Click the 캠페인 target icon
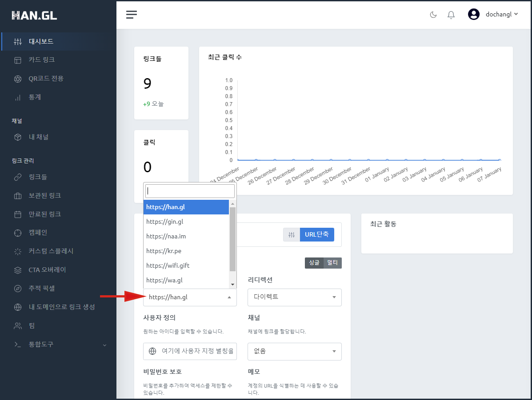This screenshot has height=400, width=532. 18,233
